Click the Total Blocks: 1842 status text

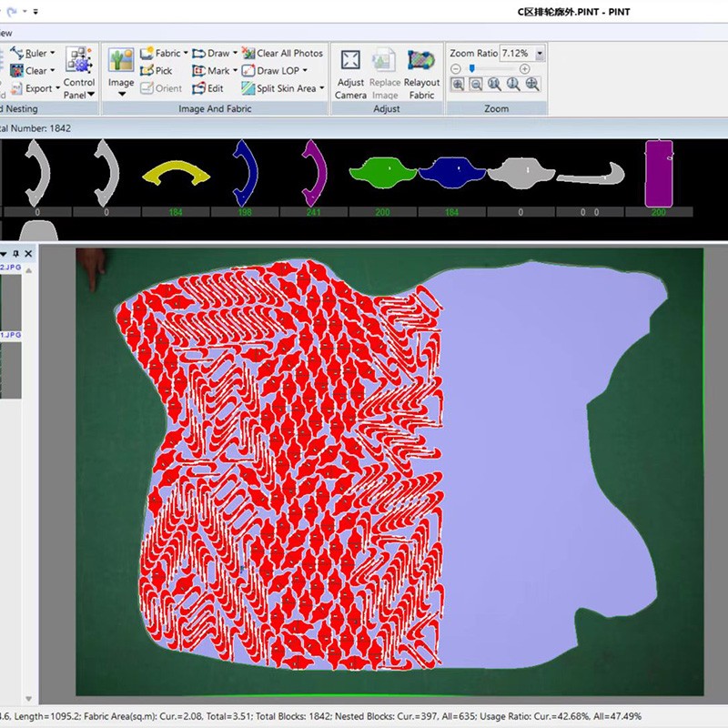[292, 716]
